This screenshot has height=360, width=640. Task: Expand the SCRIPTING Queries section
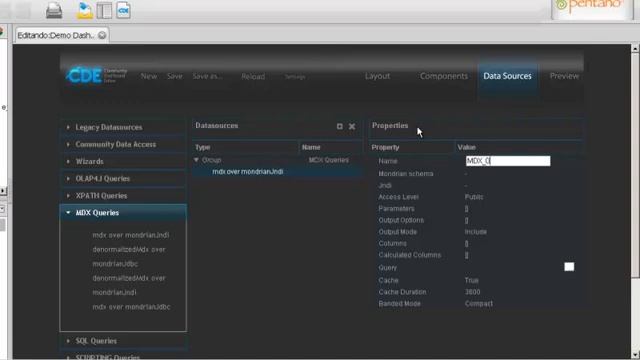pos(123,356)
